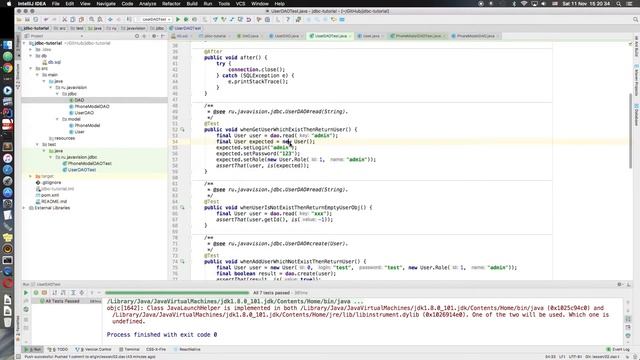Screen dimensions: 640x360
Task: Expand all test results in the Run panel
Action: pyautogui.click(x=73, y=293)
